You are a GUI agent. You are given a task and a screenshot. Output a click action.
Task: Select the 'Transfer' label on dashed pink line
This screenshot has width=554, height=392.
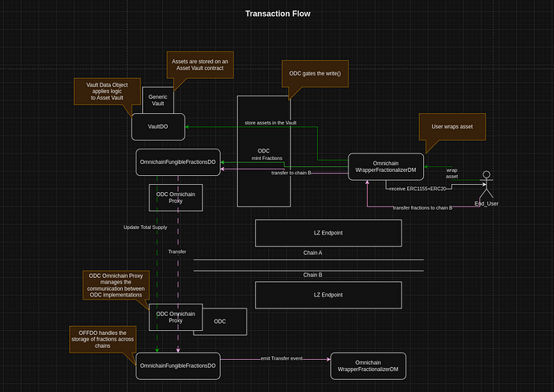[x=177, y=251]
